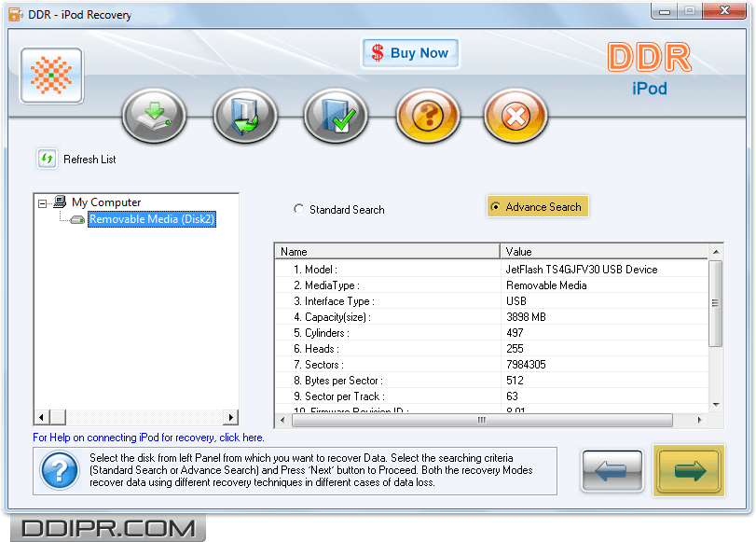This screenshot has height=542, width=756.
Task: Click the 'Removable Media' value cell
Action: 546,285
